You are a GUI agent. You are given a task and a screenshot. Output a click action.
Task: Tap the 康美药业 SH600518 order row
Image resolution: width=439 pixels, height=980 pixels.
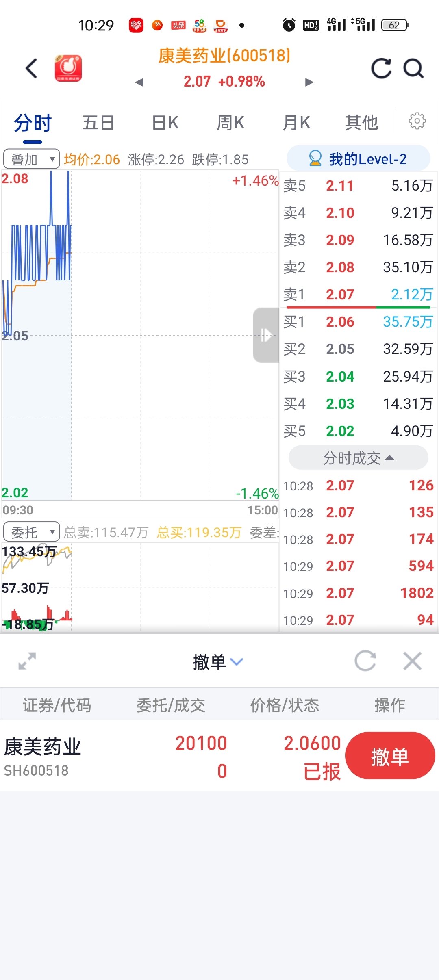pyautogui.click(x=219, y=756)
